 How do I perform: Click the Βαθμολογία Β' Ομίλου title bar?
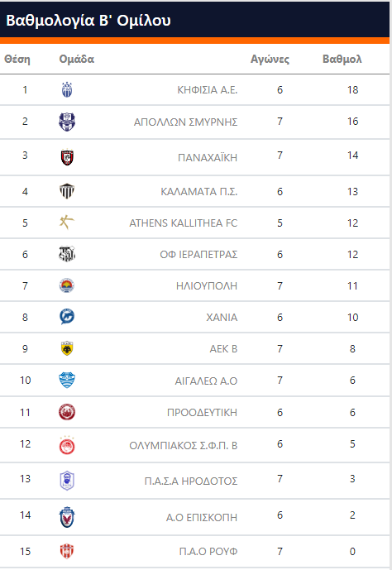[x=194, y=20]
